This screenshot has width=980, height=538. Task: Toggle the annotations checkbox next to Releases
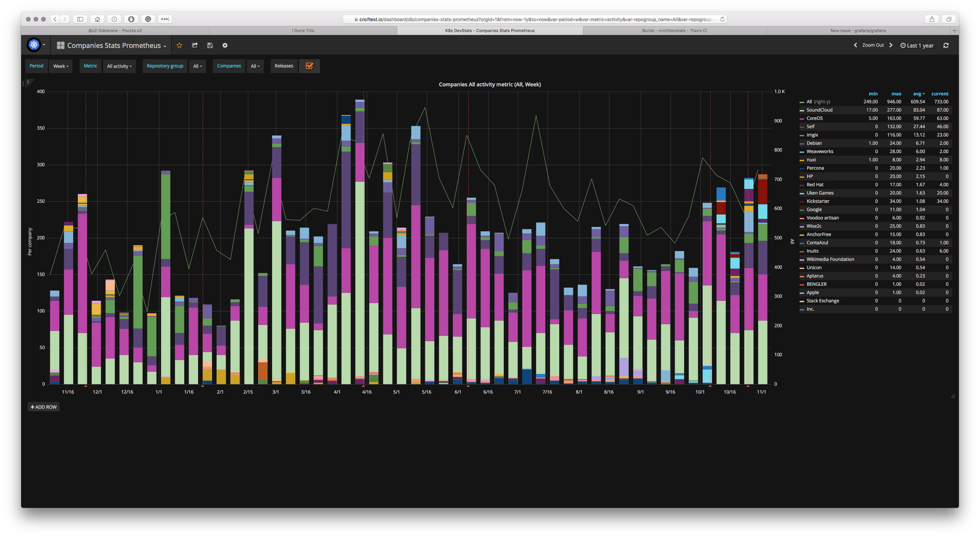[x=309, y=66]
